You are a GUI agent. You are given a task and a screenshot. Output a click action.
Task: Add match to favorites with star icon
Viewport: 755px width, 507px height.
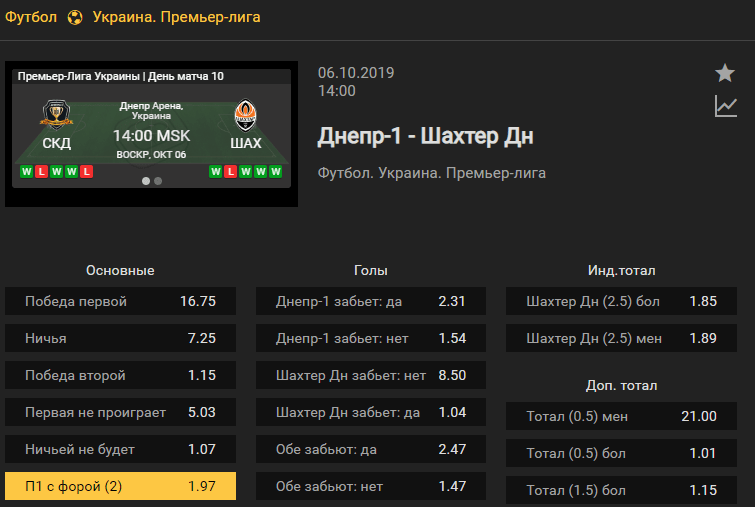[725, 73]
